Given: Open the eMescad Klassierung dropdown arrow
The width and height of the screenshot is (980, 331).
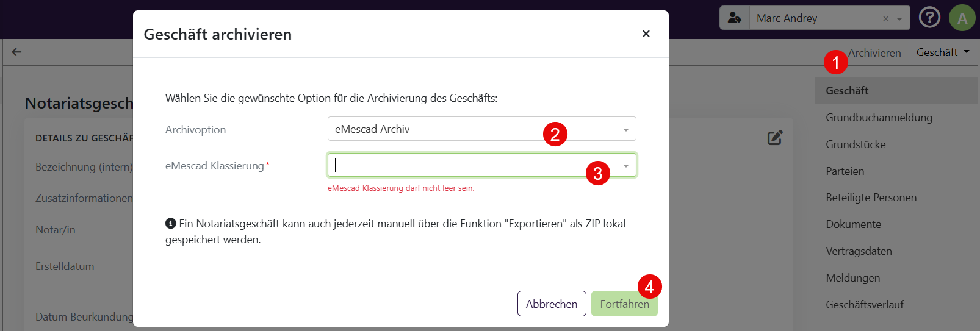Looking at the screenshot, I should [x=625, y=166].
